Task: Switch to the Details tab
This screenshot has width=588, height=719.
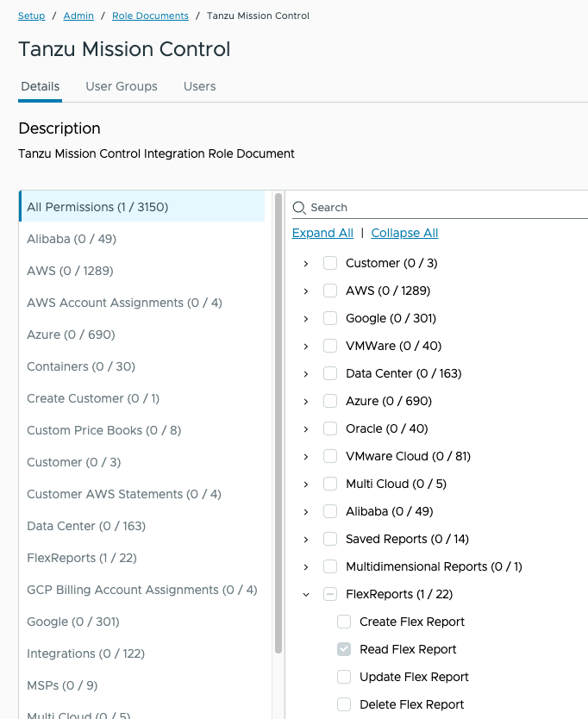Action: click(x=41, y=87)
